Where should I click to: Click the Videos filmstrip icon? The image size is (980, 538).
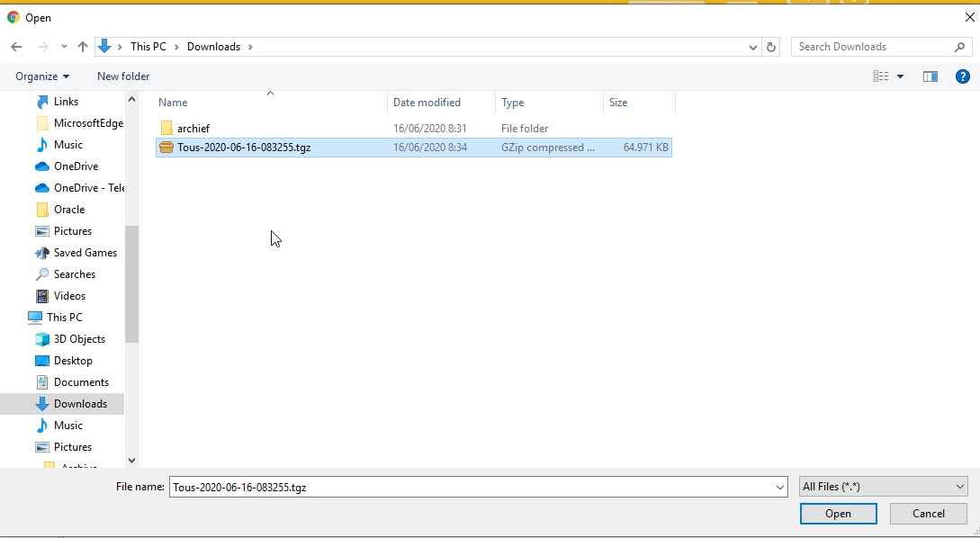pos(42,296)
